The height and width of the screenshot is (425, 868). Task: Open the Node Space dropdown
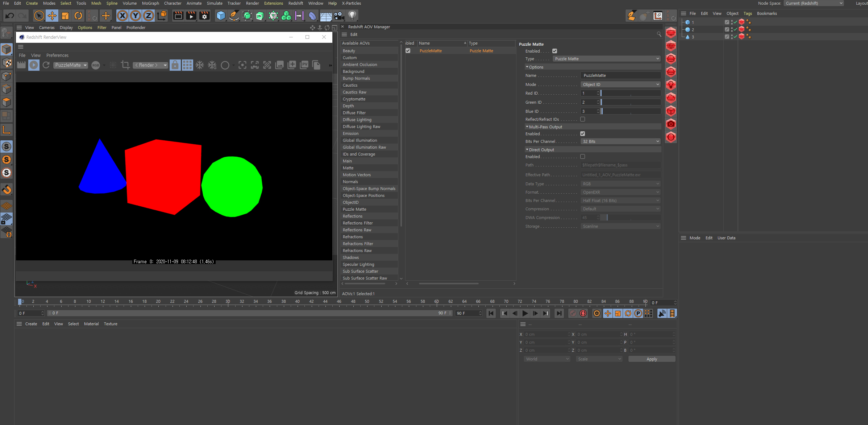(x=814, y=3)
